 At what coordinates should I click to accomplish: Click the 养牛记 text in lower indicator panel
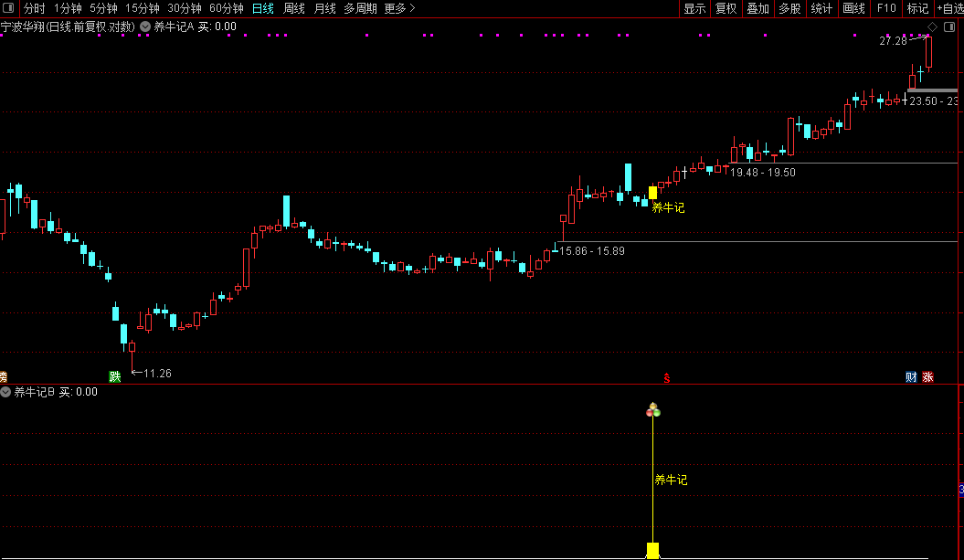click(x=671, y=481)
